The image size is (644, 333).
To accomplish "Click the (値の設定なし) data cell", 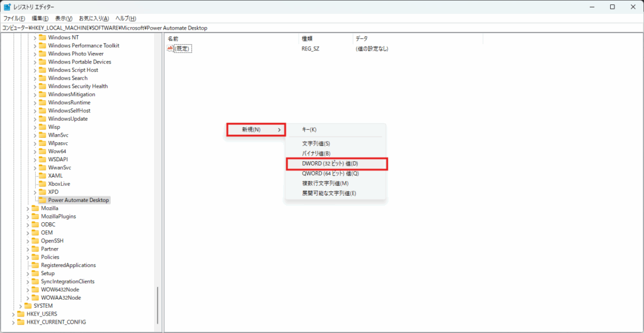I will click(x=372, y=49).
